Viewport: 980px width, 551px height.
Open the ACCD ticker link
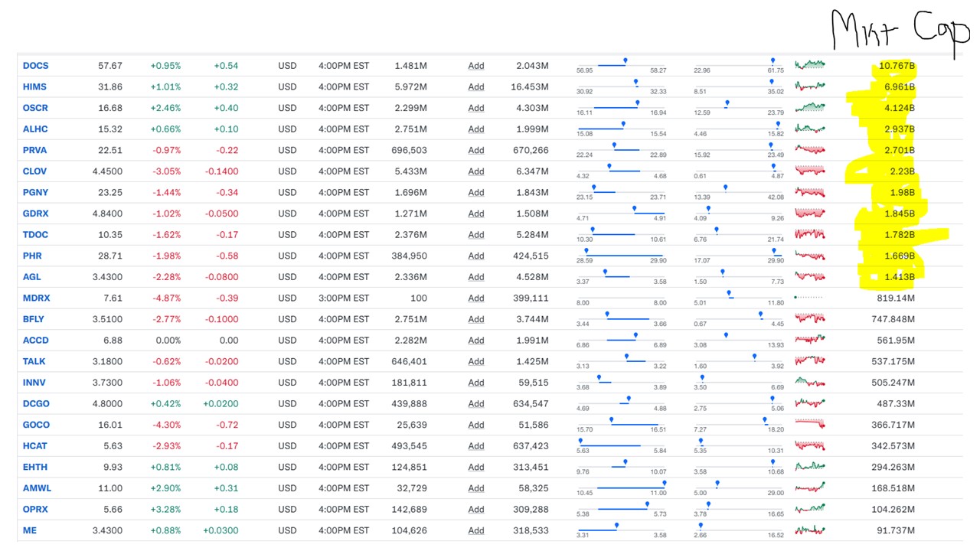click(35, 341)
